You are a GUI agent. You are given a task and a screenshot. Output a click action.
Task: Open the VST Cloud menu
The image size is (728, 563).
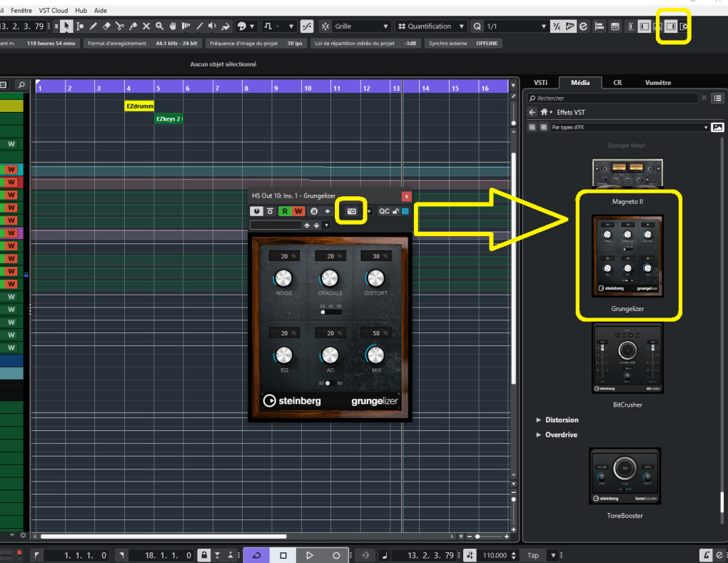[x=54, y=10]
